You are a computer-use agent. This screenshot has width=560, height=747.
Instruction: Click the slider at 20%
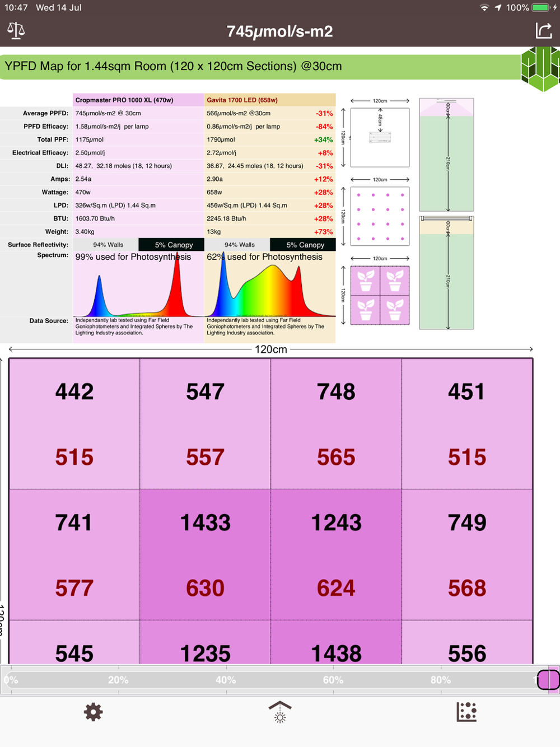coord(119,680)
